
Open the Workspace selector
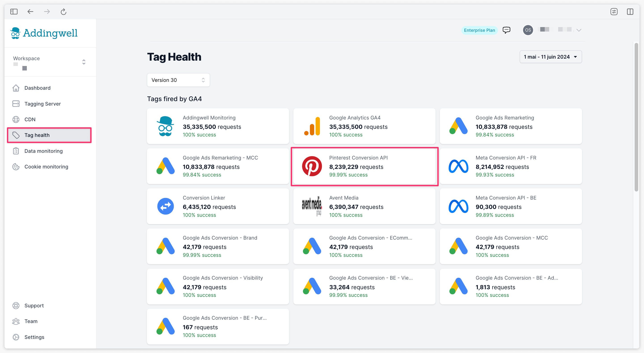(50, 62)
